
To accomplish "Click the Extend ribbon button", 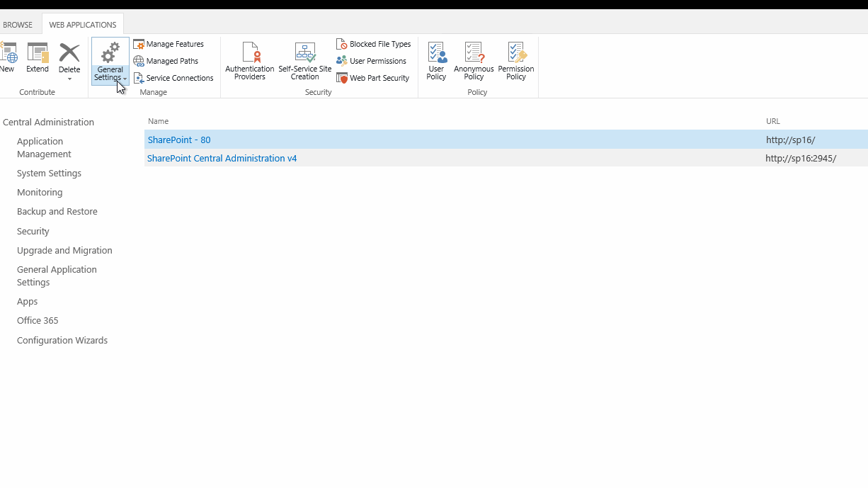I will click(37, 60).
